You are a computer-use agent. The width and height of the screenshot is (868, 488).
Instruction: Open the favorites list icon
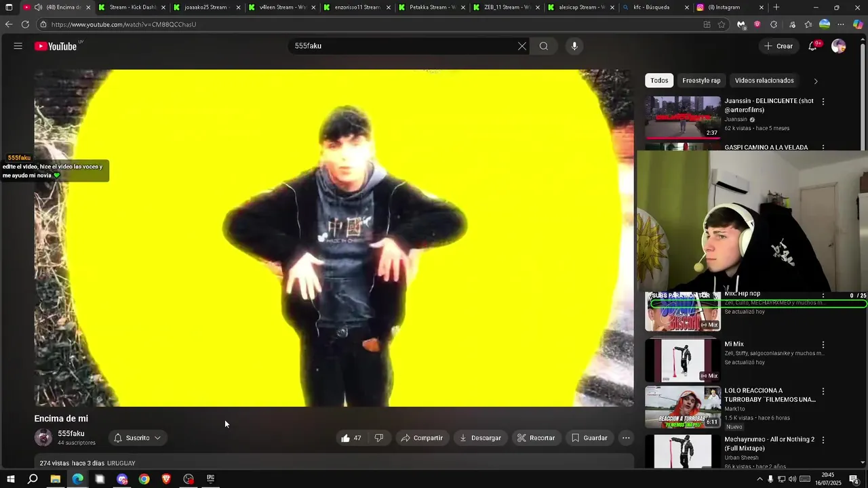coord(808,24)
